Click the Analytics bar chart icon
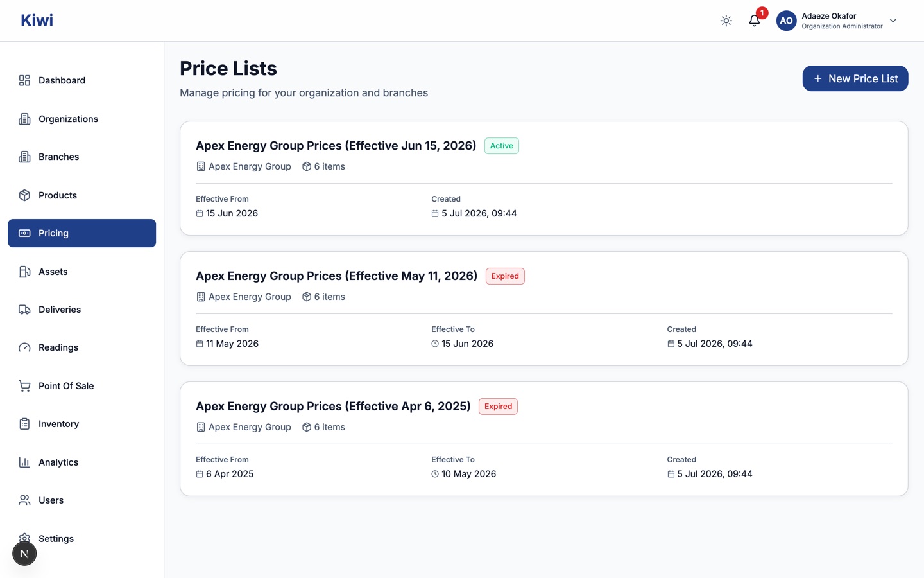Viewport: 924px width, 578px height. [x=24, y=462]
